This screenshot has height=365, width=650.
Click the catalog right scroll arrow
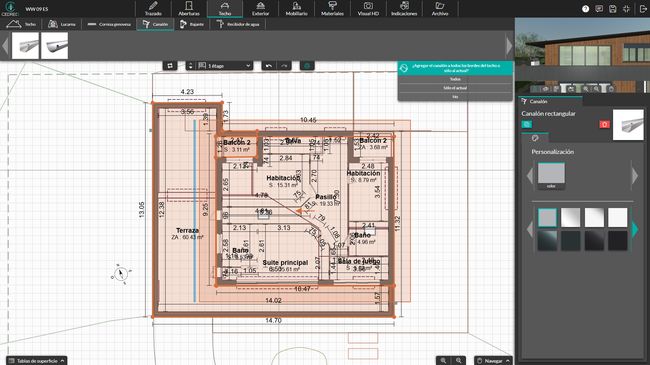[x=509, y=46]
